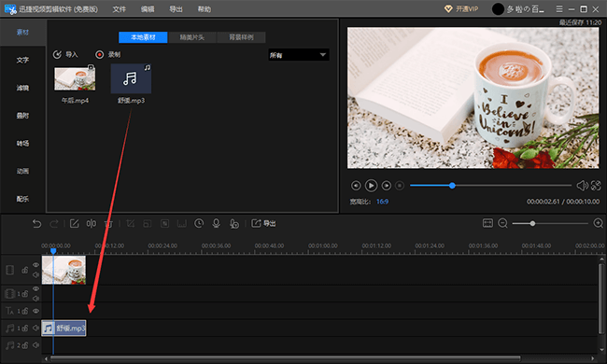Viewport: 607px width, 364px height.
Task: Click the freeze frame toolbar icon
Action: (x=181, y=224)
